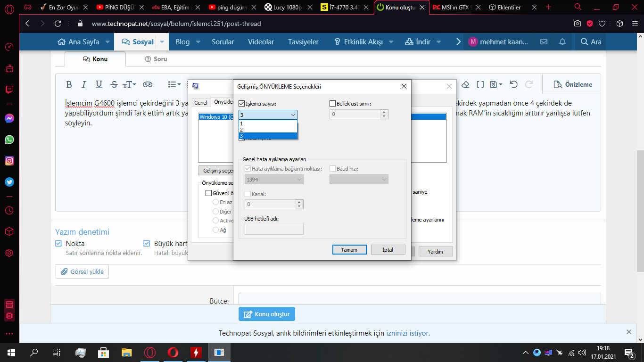Choose 1 in the processor count list

[x=268, y=123]
